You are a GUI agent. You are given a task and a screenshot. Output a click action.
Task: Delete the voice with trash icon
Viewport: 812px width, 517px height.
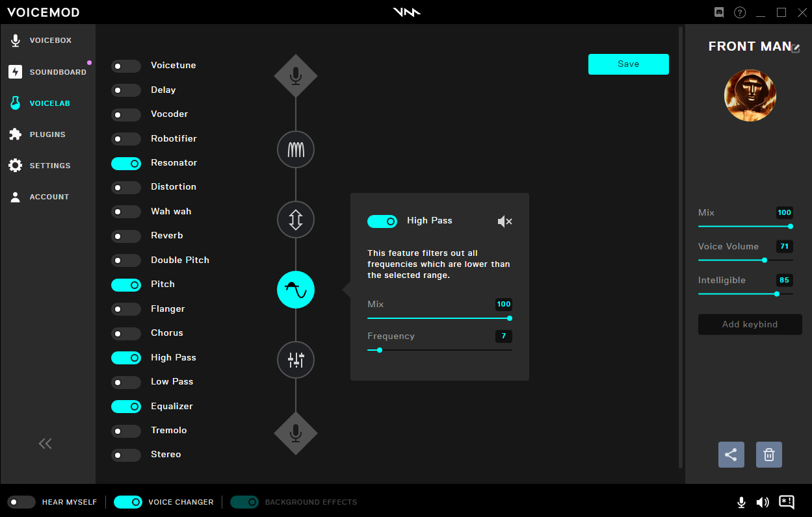point(768,455)
